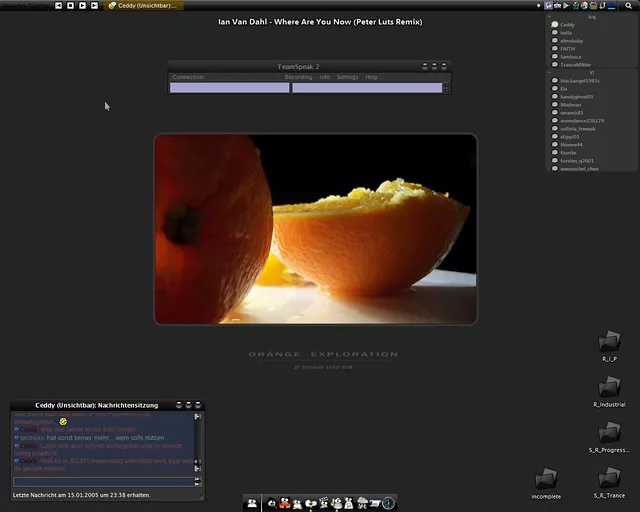Click the previous track media button
This screenshot has height=512, width=640.
coord(58,5)
